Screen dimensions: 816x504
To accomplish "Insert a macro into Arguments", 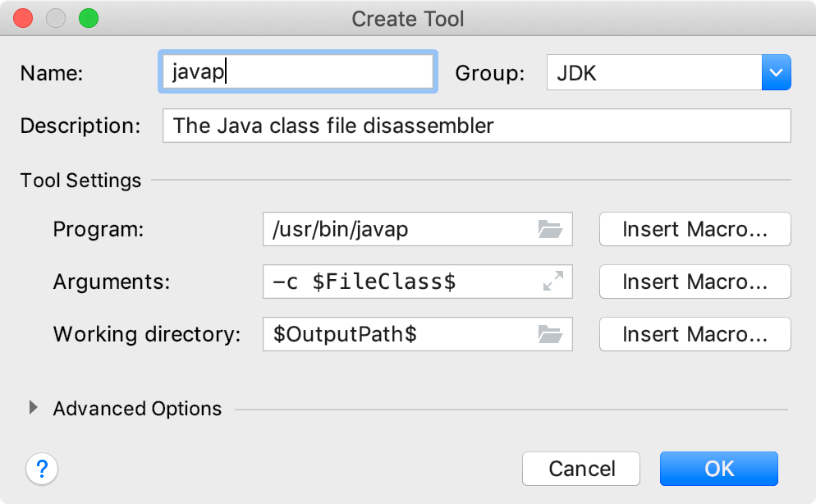I will 695,282.
